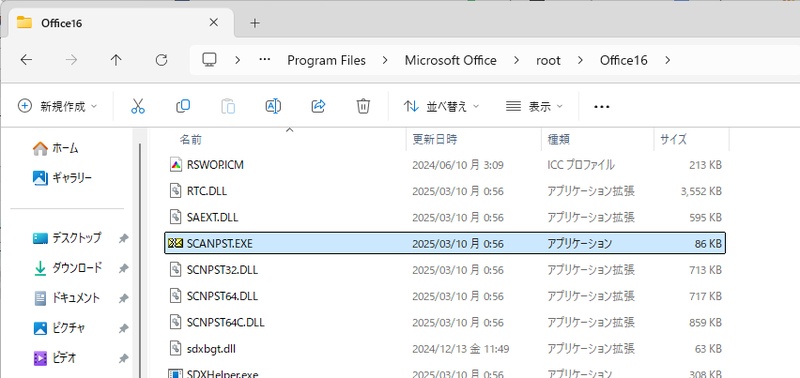This screenshot has height=378, width=800.
Task: Open ピクチャ quick access folder
Action: click(x=59, y=328)
